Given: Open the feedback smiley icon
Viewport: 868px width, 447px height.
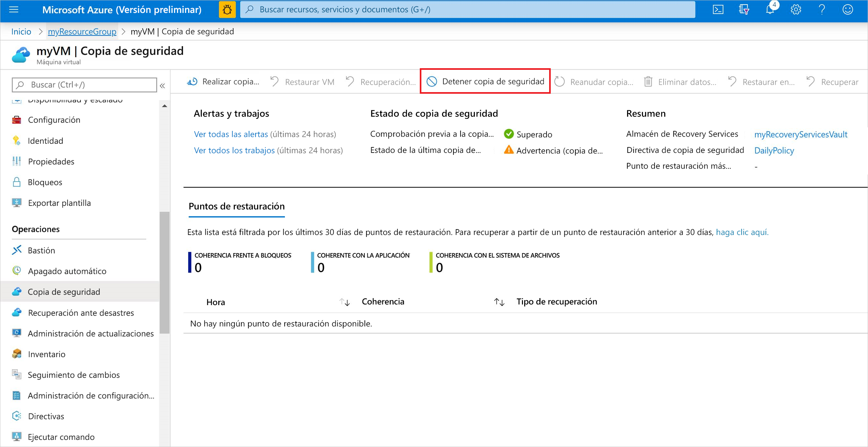Looking at the screenshot, I should [848, 9].
